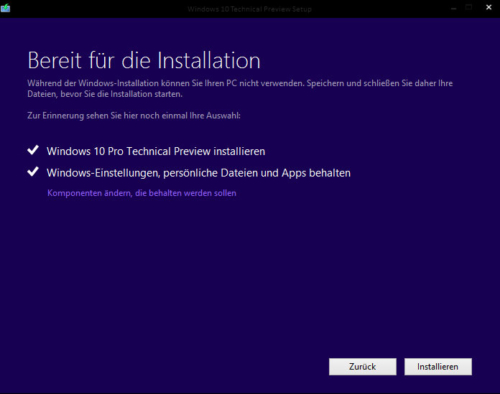The image size is (500, 394).
Task: Click the checkmark beside 'Windows-Einstellungen, persönliche Dateien und Apps behalten'
Action: [x=33, y=172]
